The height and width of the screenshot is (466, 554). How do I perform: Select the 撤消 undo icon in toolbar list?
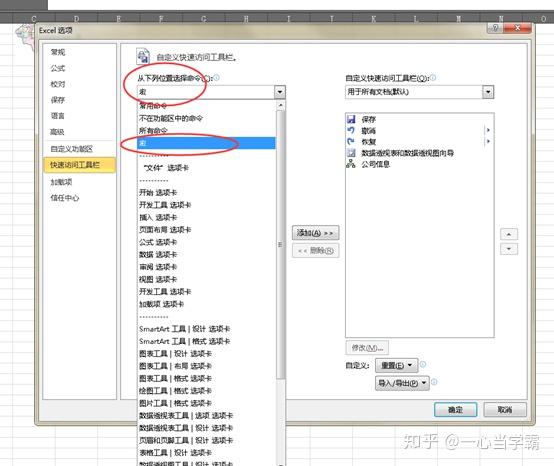tap(351, 130)
